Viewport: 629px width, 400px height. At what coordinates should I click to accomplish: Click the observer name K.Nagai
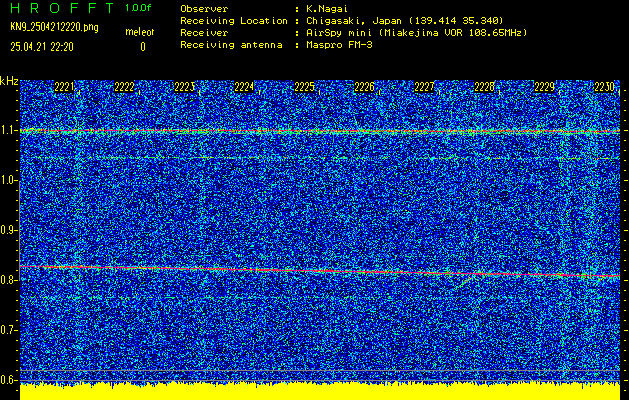tap(327, 9)
